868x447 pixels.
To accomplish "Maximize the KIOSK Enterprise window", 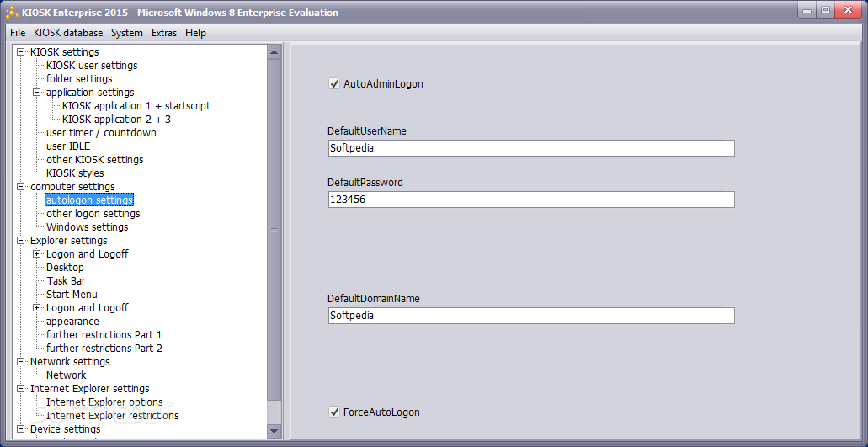I will tap(825, 10).
